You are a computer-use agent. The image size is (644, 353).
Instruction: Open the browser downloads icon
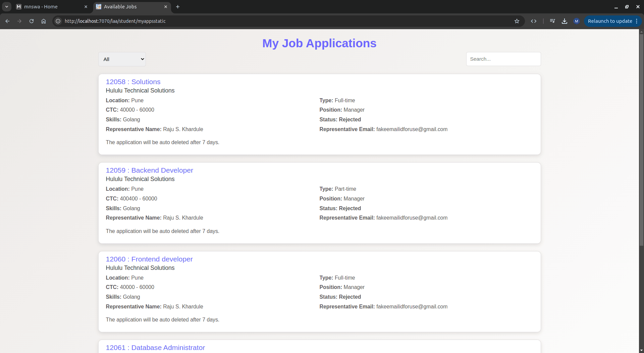tap(565, 21)
